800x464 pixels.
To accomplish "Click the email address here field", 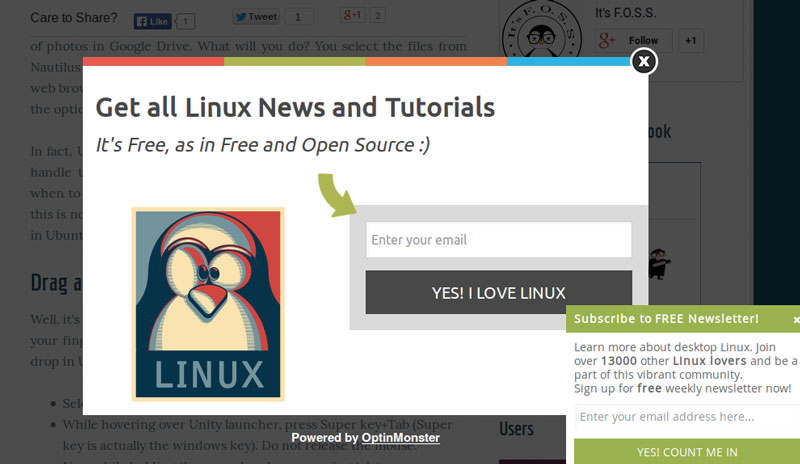I will (687, 417).
